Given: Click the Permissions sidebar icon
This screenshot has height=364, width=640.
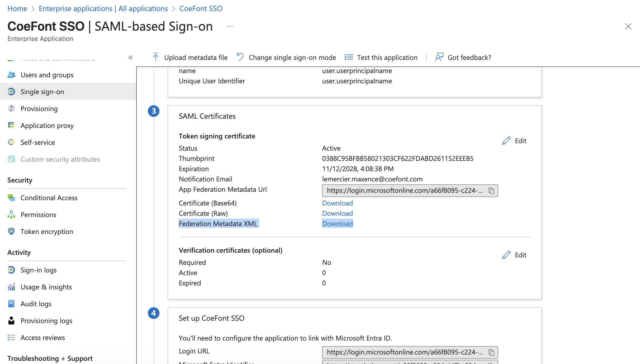Looking at the screenshot, I should coord(11,215).
